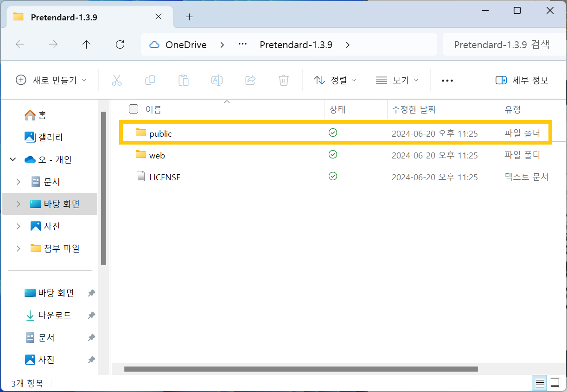
Task: Expand the 사진 tree node under OneDrive
Action: coord(19,227)
